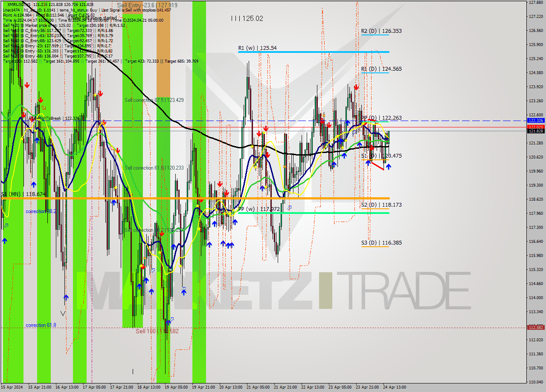Select the Sell 100 | 112.582 target label
Image resolution: width=546 pixels, height=392 pixels.
pyautogui.click(x=157, y=331)
